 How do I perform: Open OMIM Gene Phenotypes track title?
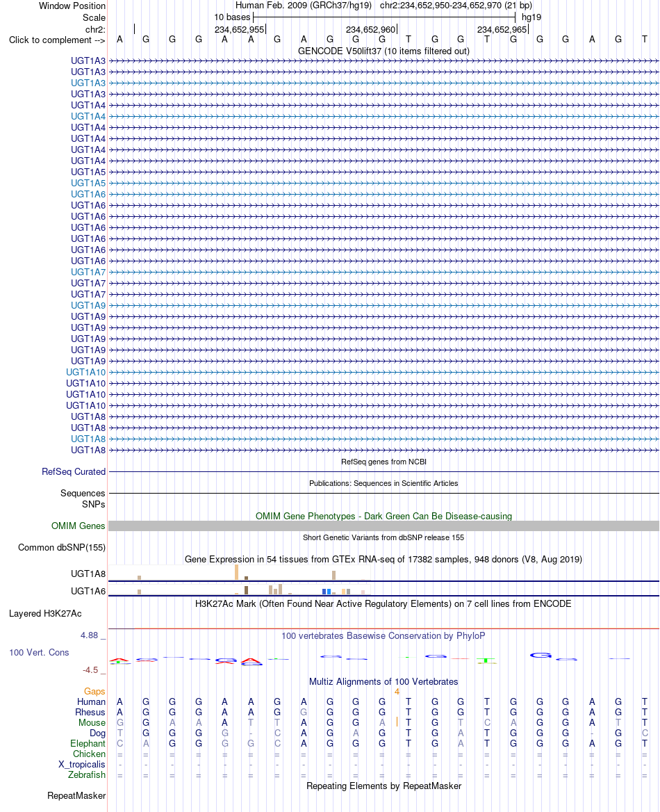tap(383, 516)
